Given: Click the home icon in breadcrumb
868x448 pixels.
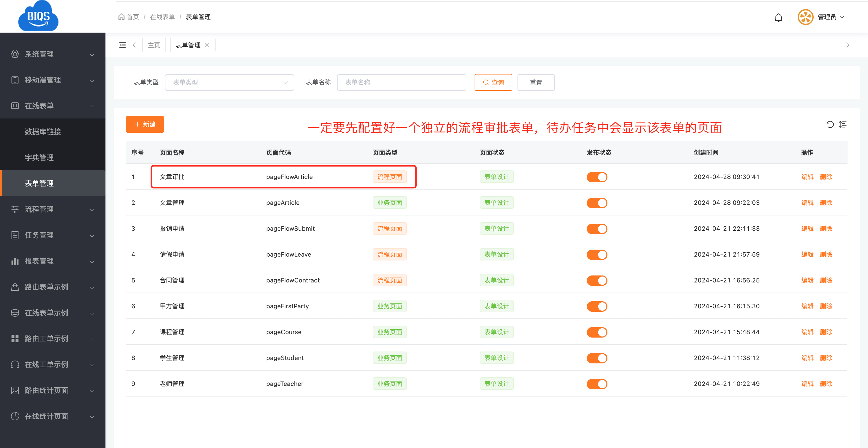Looking at the screenshot, I should click(x=121, y=17).
